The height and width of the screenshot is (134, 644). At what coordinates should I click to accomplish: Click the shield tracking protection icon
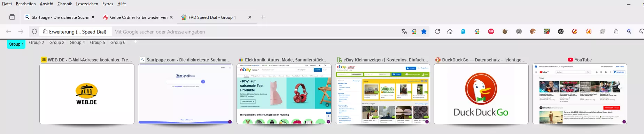pos(34,32)
